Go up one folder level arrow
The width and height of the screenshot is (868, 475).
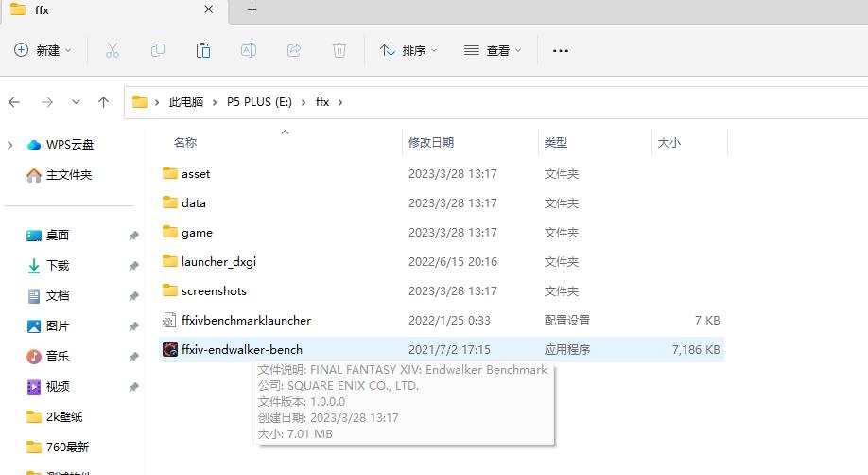coord(103,102)
